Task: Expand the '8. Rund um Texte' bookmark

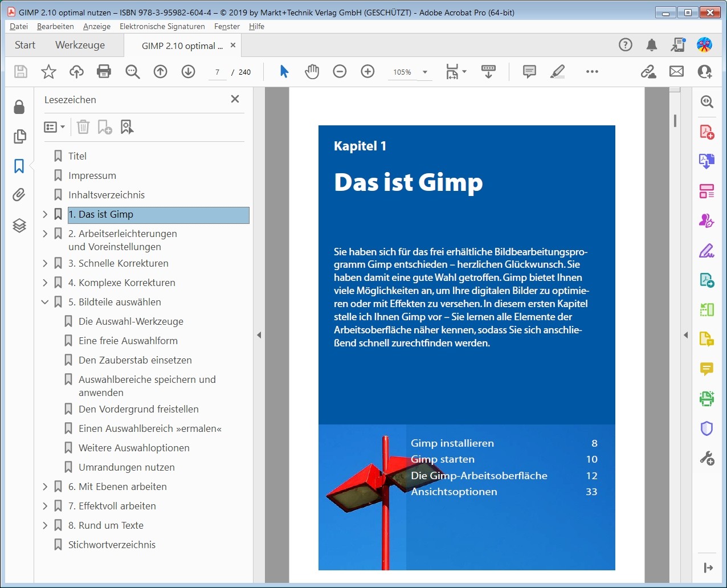Action: pyautogui.click(x=45, y=525)
